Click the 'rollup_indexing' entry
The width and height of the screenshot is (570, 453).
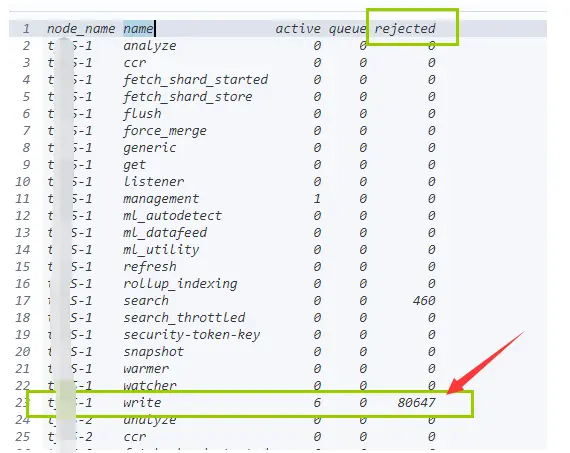coord(180,284)
